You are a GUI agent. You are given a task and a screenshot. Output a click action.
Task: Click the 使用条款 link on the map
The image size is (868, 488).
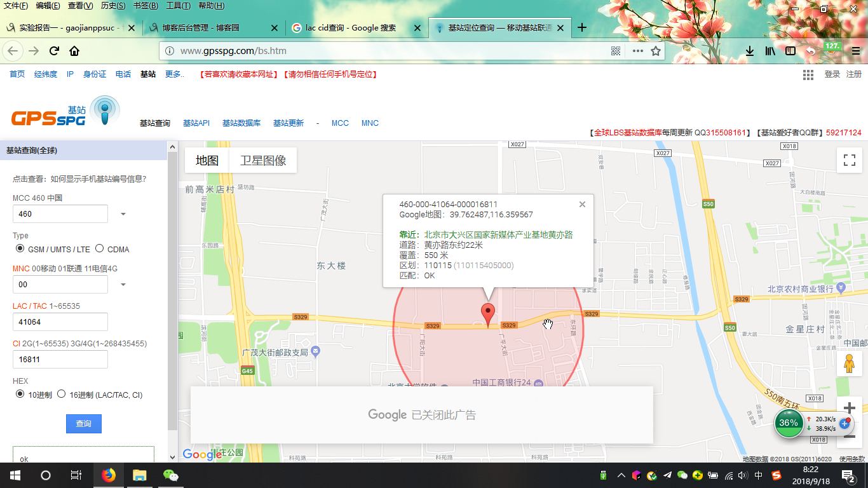pos(851,459)
